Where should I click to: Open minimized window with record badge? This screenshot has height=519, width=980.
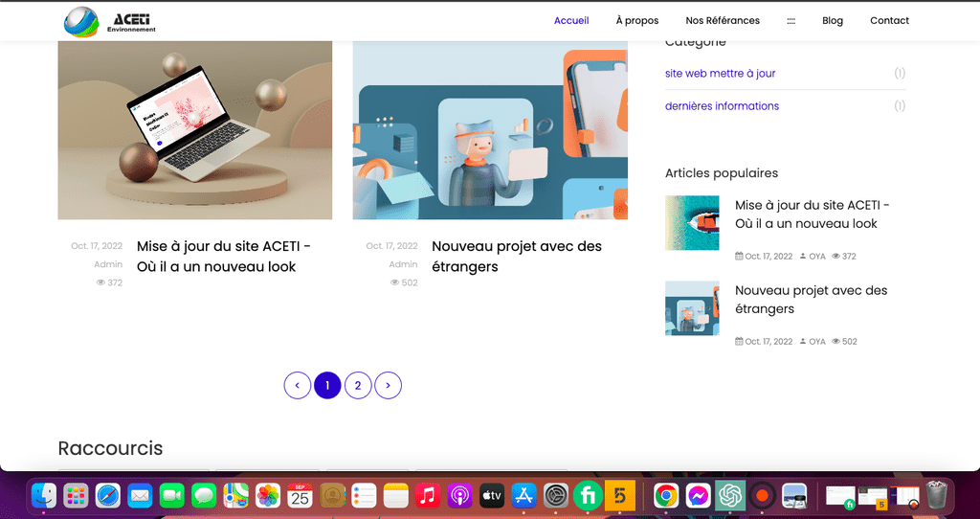904,496
